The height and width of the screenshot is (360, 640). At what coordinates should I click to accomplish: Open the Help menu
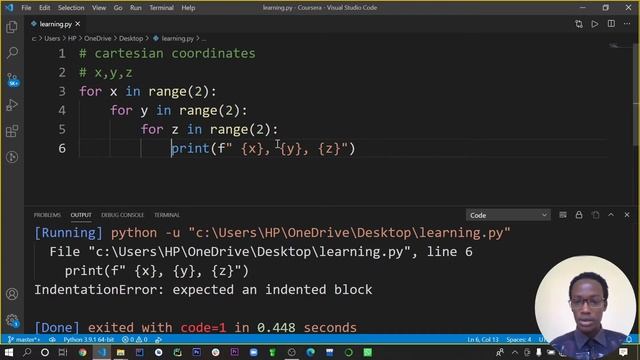[x=188, y=8]
